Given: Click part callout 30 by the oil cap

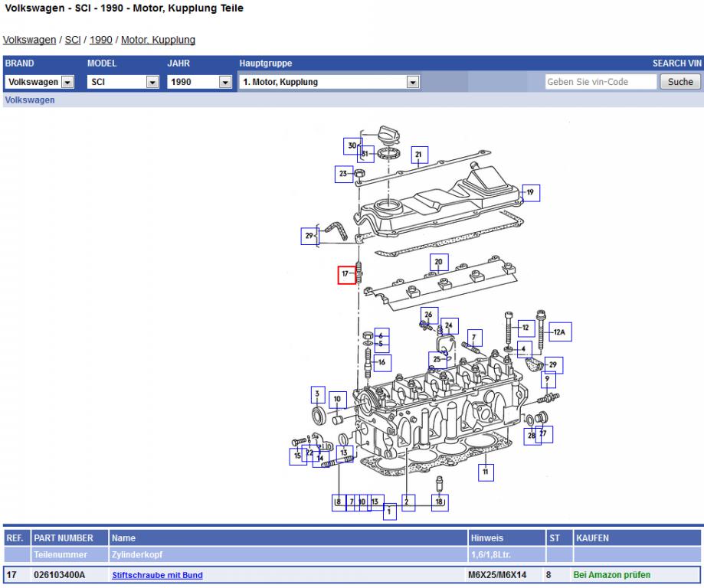Looking at the screenshot, I should click(352, 145).
